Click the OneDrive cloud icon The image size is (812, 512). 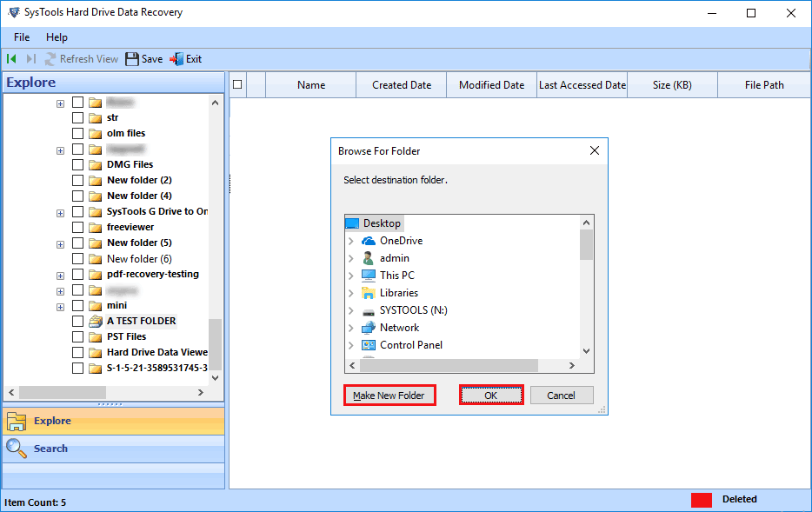pyautogui.click(x=369, y=241)
